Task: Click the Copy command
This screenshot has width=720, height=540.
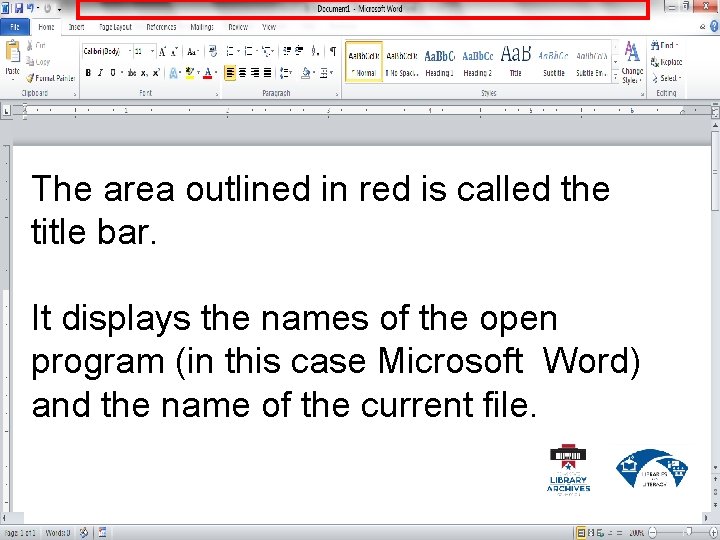Action: (x=38, y=62)
